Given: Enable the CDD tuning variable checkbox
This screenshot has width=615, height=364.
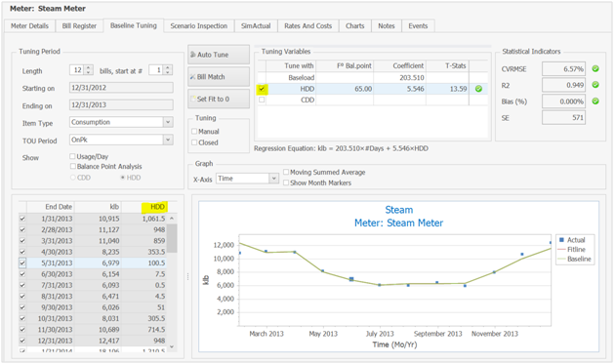Looking at the screenshot, I should tap(262, 100).
